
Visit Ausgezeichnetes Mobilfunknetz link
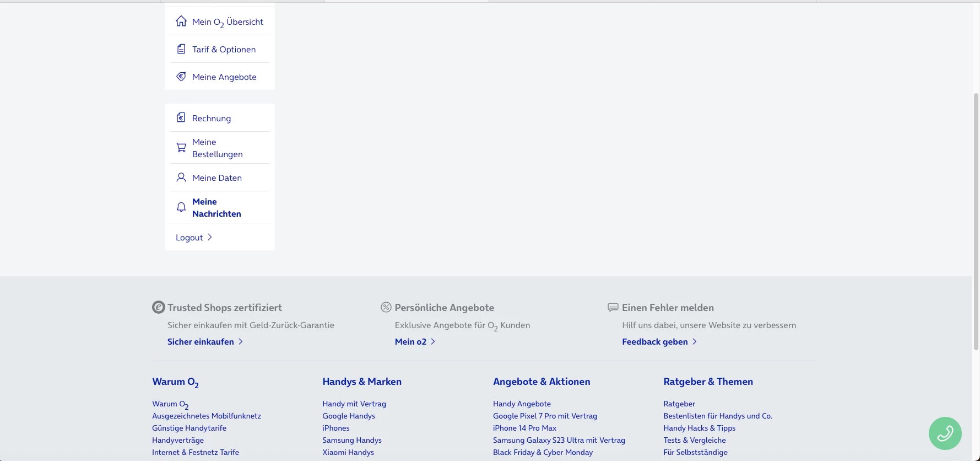pos(207,416)
